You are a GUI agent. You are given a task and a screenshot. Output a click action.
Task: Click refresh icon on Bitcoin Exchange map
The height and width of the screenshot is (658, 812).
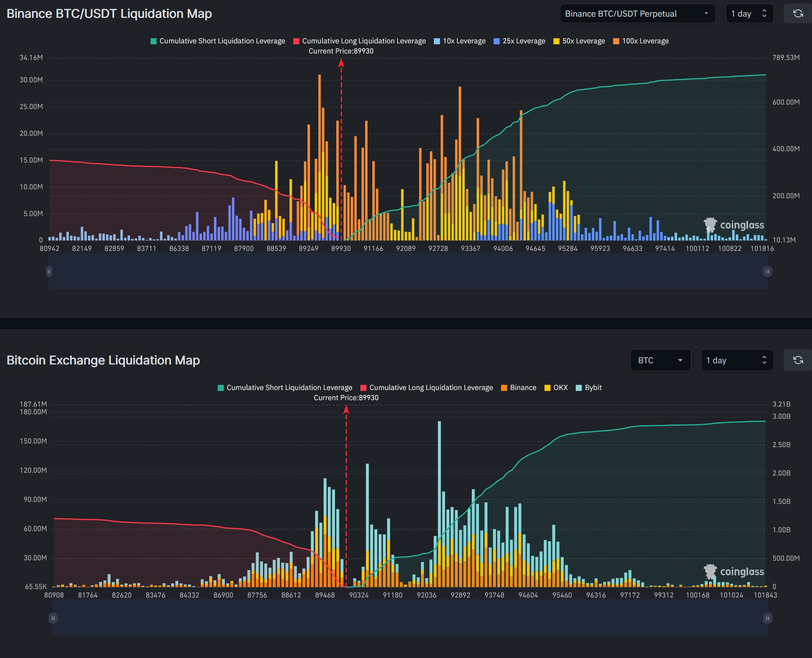[797, 360]
